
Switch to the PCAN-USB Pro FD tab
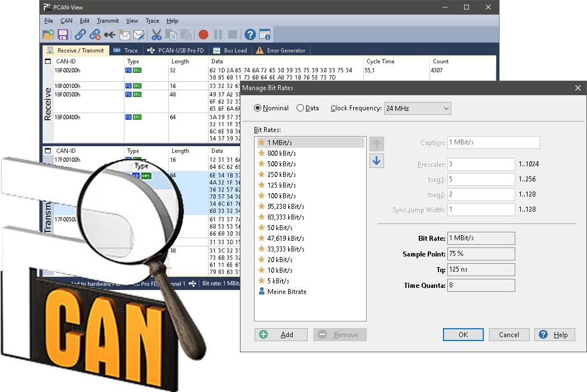point(175,50)
